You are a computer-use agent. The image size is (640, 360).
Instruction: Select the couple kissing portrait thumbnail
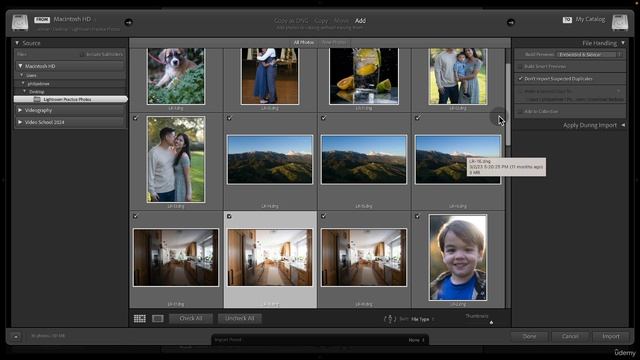coord(176,159)
